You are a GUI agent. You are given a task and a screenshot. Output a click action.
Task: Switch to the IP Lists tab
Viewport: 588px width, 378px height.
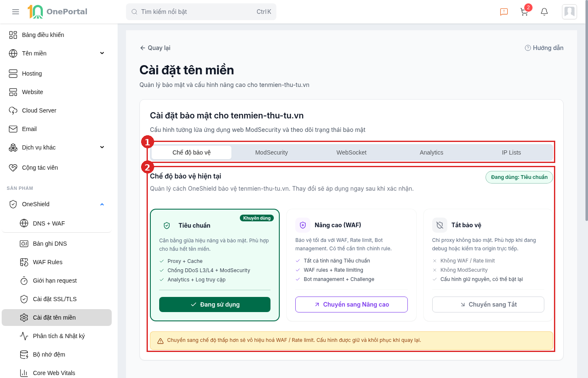(x=511, y=152)
